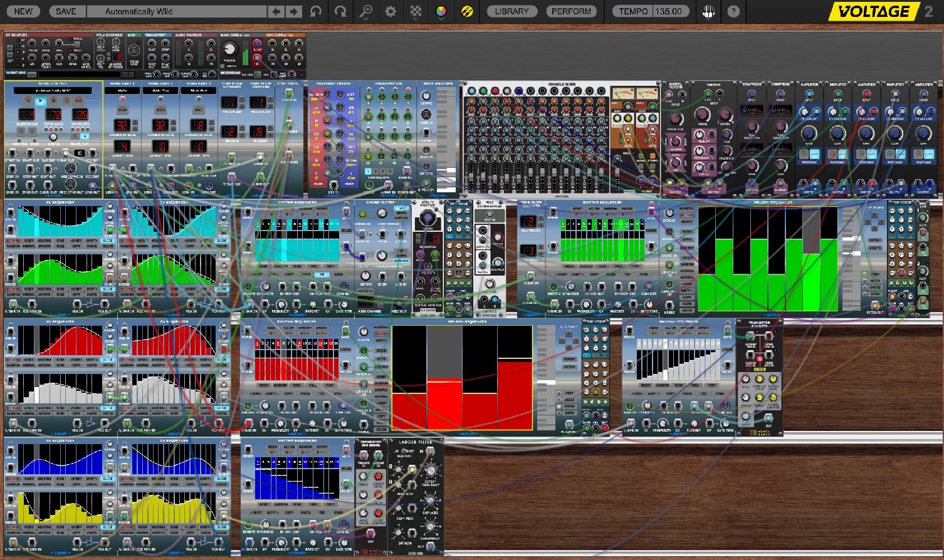Adjust the Song Control SWING knob

[53, 137]
